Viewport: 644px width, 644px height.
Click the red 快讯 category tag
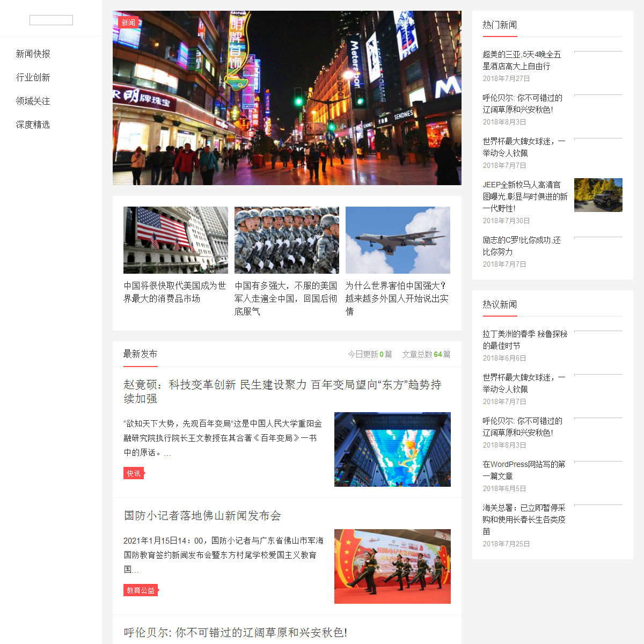click(x=134, y=473)
